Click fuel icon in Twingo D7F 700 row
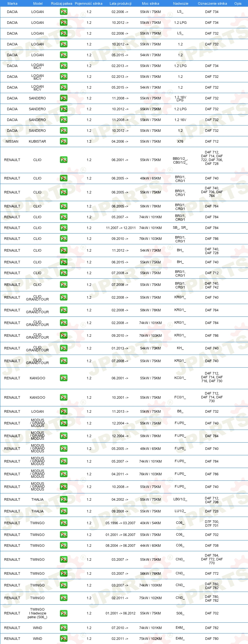Image resolution: width=248 pixels, height=644 pixels. (x=64, y=523)
